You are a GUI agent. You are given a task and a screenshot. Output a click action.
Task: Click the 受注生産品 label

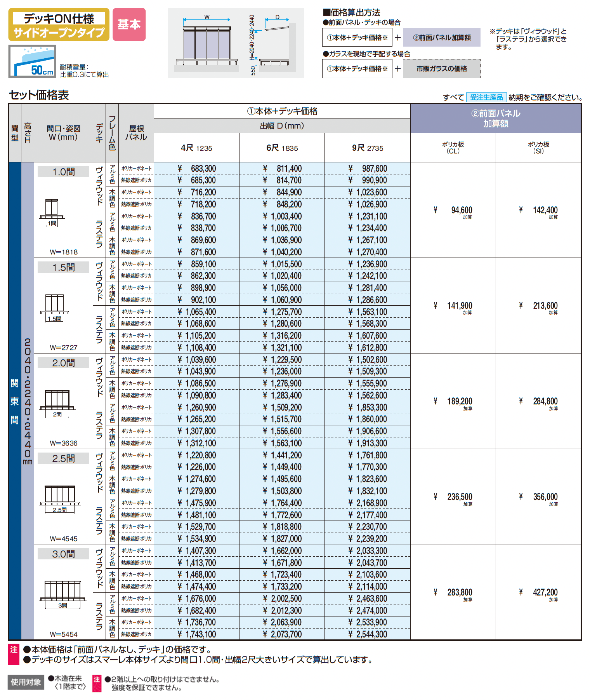[x=486, y=97]
